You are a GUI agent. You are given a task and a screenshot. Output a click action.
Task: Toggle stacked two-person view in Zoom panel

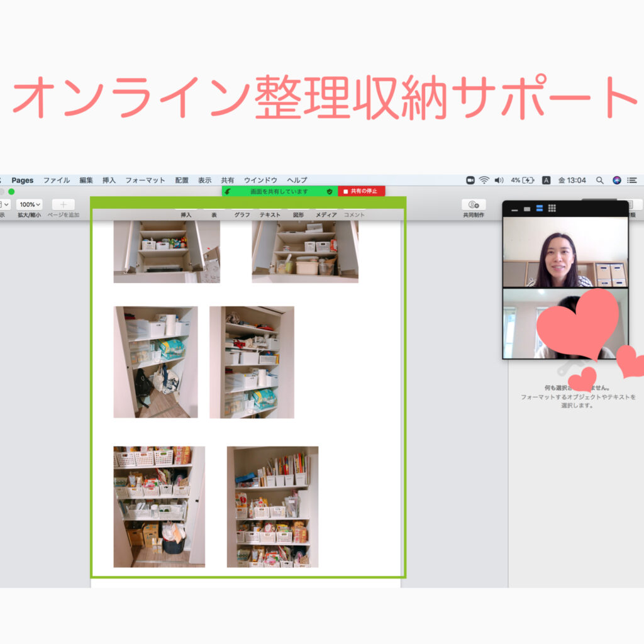click(539, 208)
